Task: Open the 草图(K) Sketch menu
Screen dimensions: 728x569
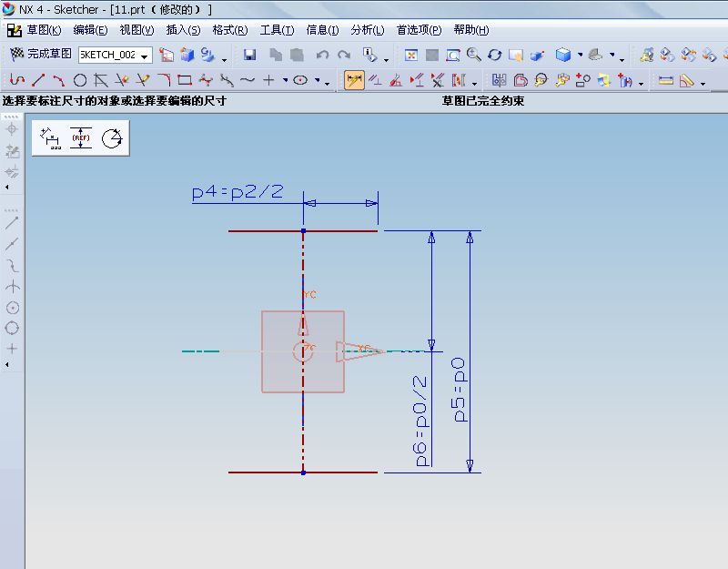Action: [x=44, y=30]
